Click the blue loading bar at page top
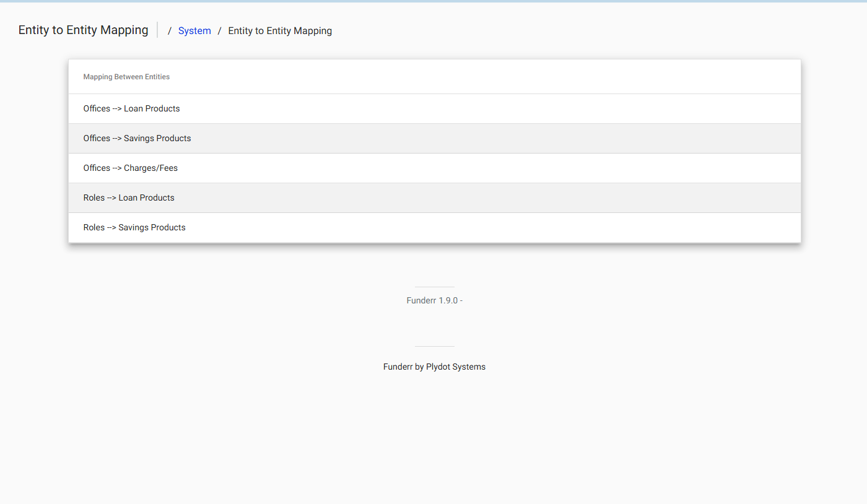The height and width of the screenshot is (504, 867). 434,1
